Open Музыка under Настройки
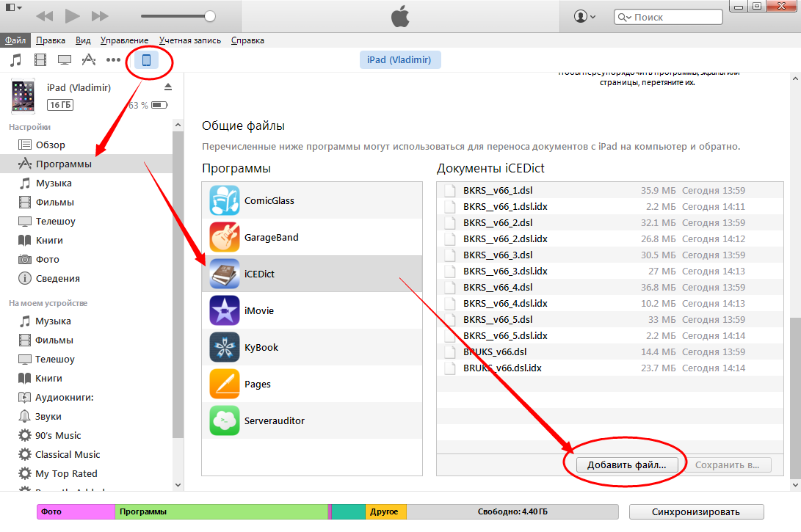This screenshot has width=801, height=532. point(87,183)
